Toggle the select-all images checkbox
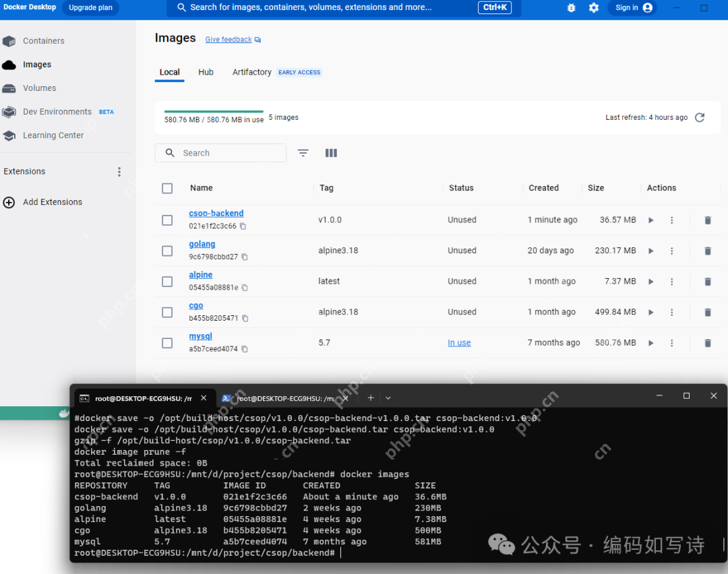Viewport: 728px width, 574px height. pyautogui.click(x=167, y=189)
